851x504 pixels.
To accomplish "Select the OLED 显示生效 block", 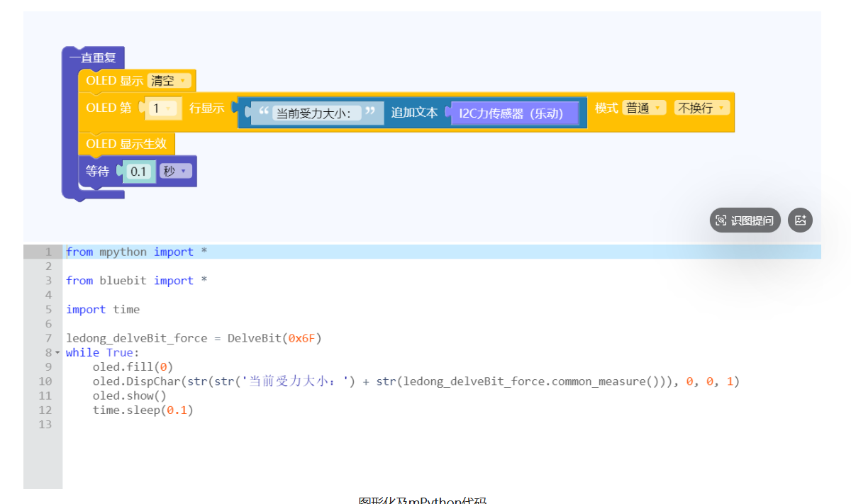I will [126, 144].
